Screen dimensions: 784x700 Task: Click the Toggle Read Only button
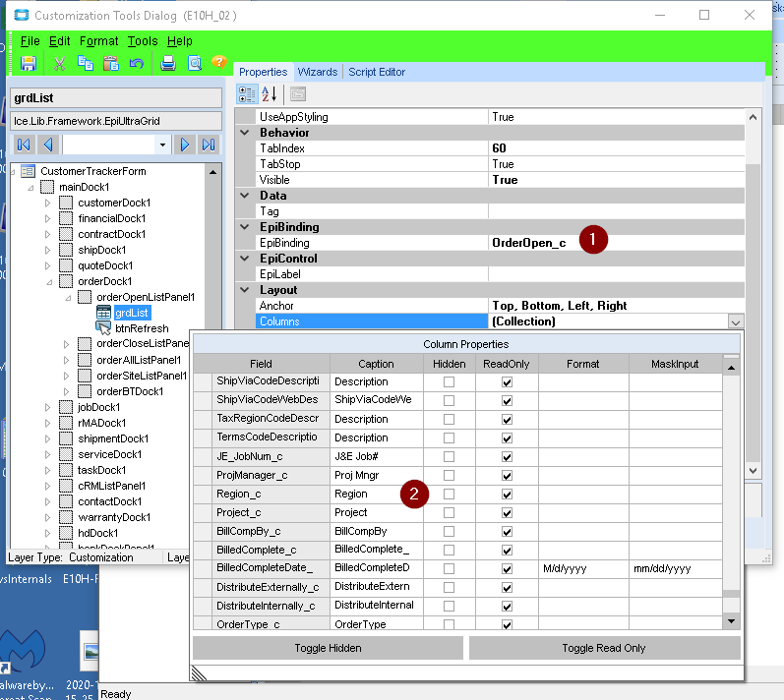604,648
